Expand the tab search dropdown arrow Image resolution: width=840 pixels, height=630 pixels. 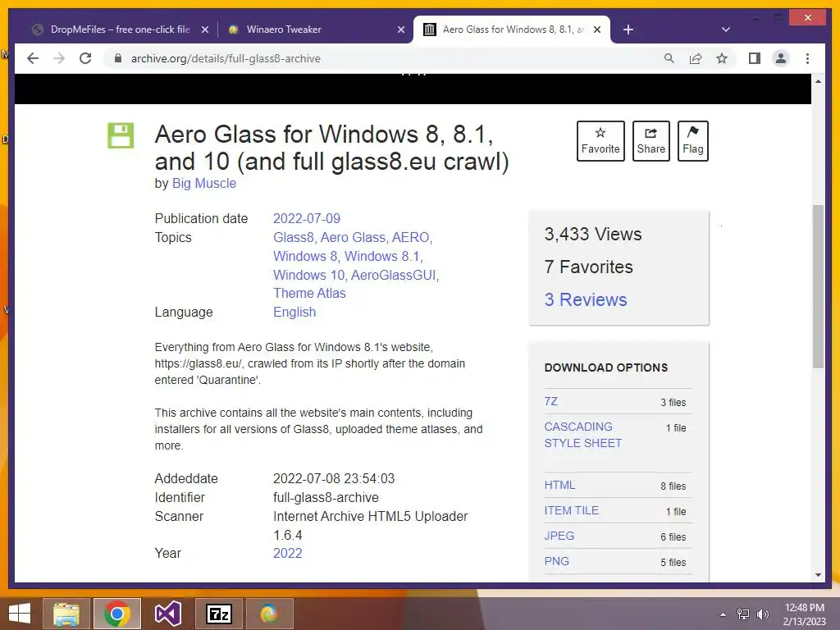[x=726, y=30]
